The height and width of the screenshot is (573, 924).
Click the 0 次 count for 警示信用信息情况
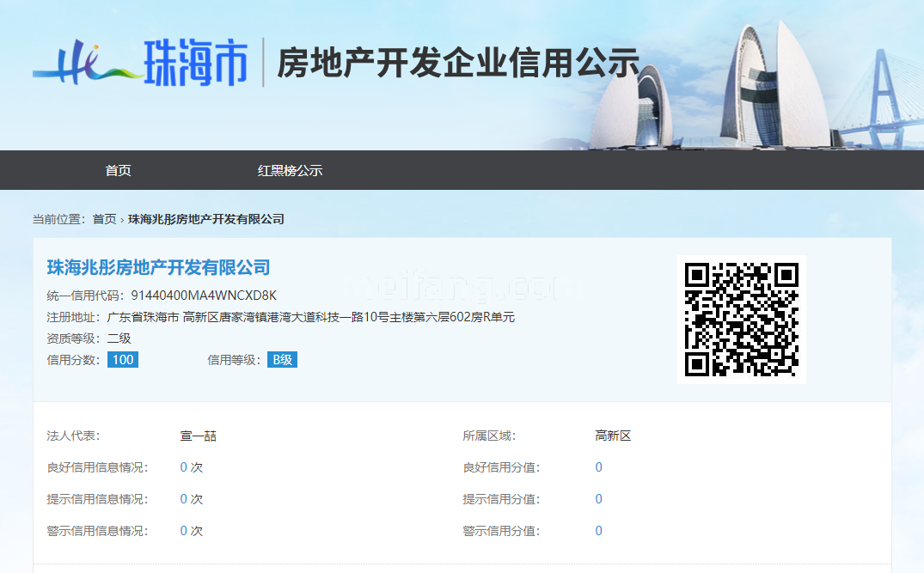(x=192, y=531)
